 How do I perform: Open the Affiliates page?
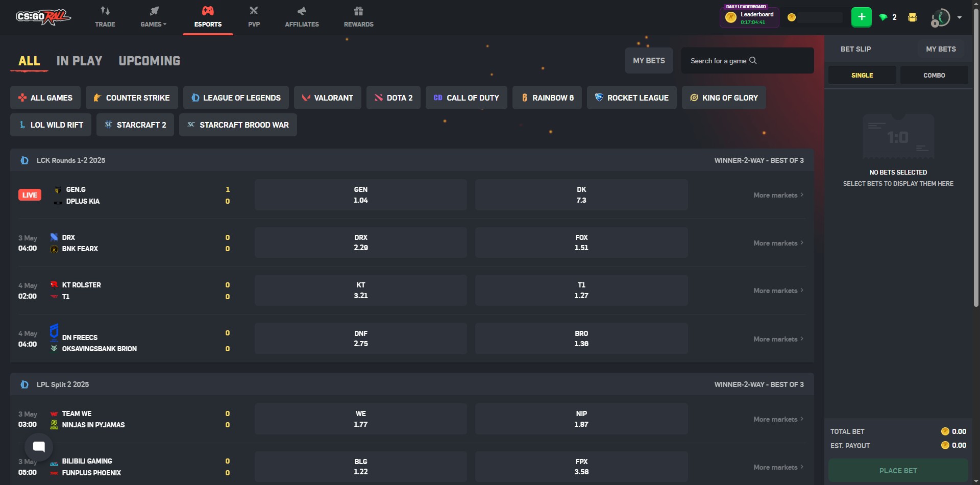[x=302, y=17]
